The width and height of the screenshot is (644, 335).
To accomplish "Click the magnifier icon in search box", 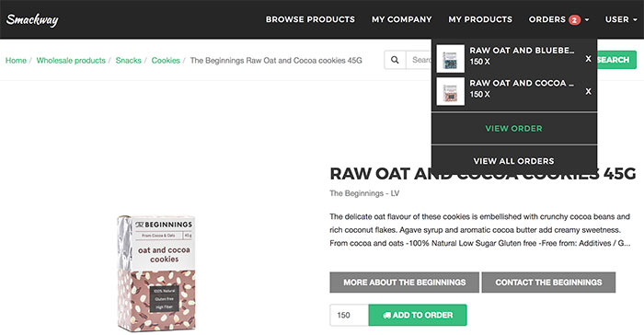I will 395,60.
